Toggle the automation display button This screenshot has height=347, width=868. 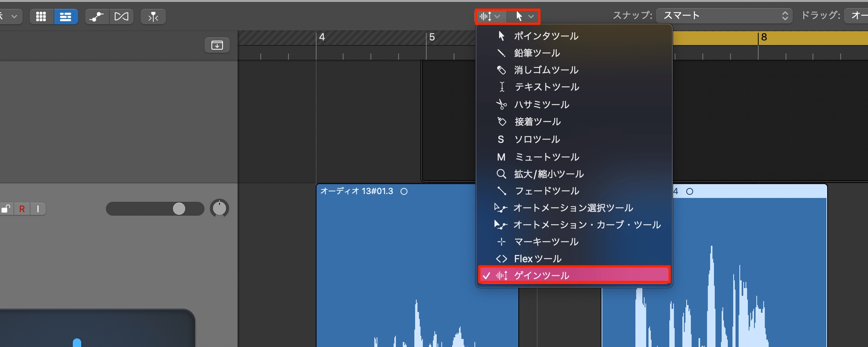(x=97, y=17)
